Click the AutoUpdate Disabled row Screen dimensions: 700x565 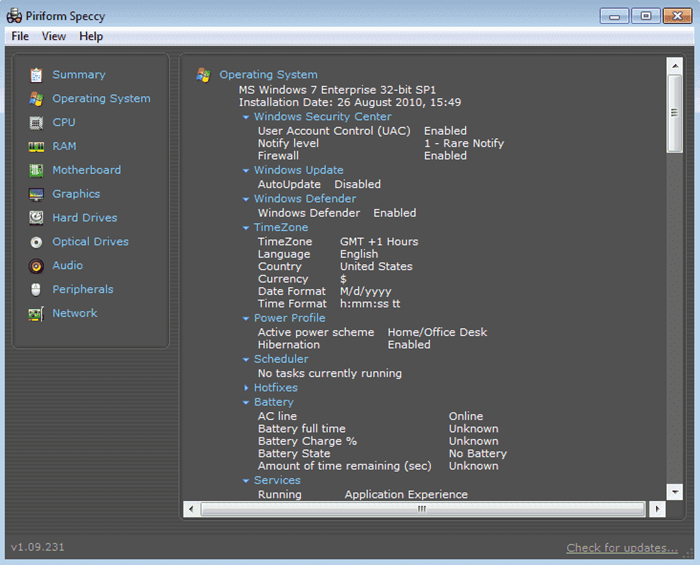pos(319,184)
